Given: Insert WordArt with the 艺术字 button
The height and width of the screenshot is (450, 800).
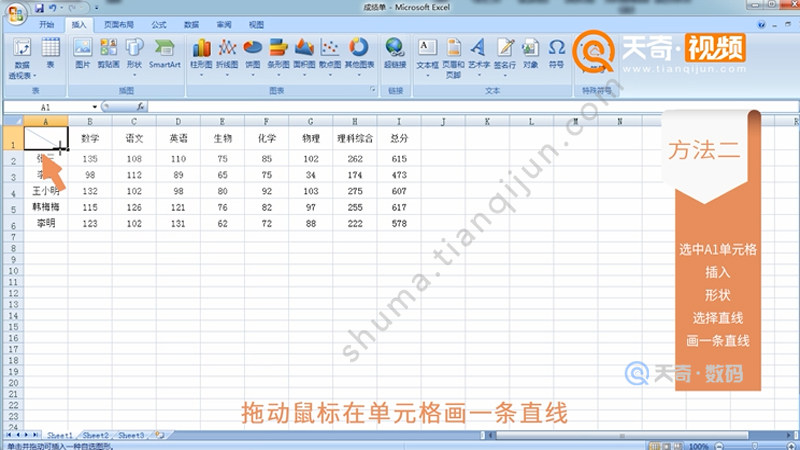Looking at the screenshot, I should [x=479, y=57].
